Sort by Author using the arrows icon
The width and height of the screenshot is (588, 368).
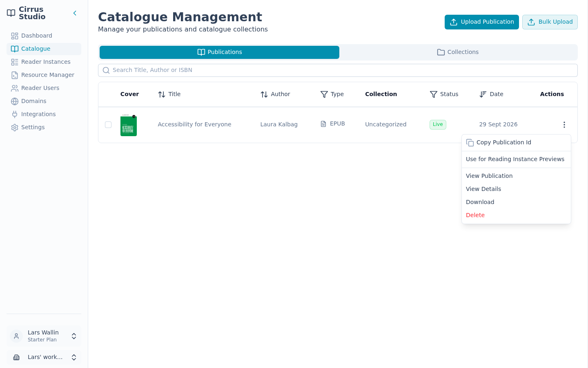pyautogui.click(x=264, y=94)
